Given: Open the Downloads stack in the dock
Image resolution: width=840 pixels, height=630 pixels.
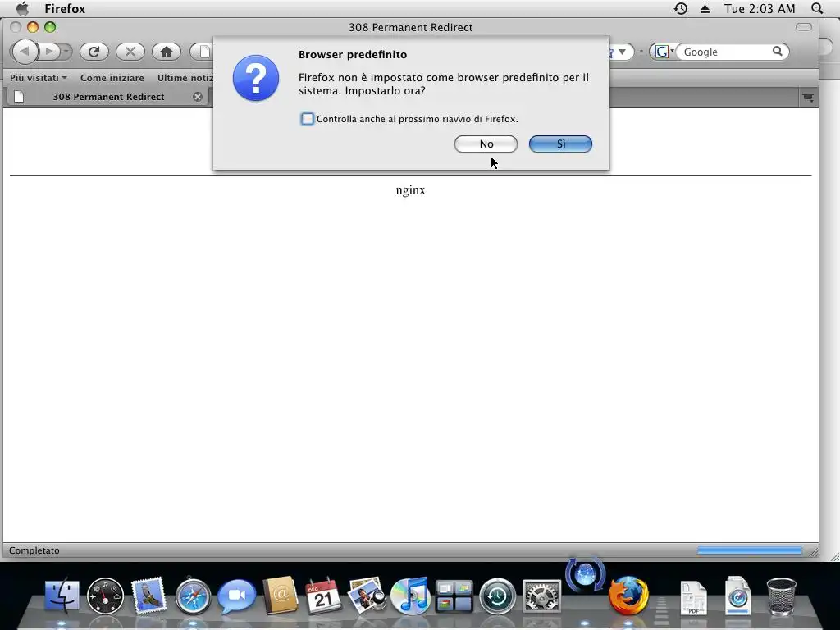Looking at the screenshot, I should (x=737, y=596).
